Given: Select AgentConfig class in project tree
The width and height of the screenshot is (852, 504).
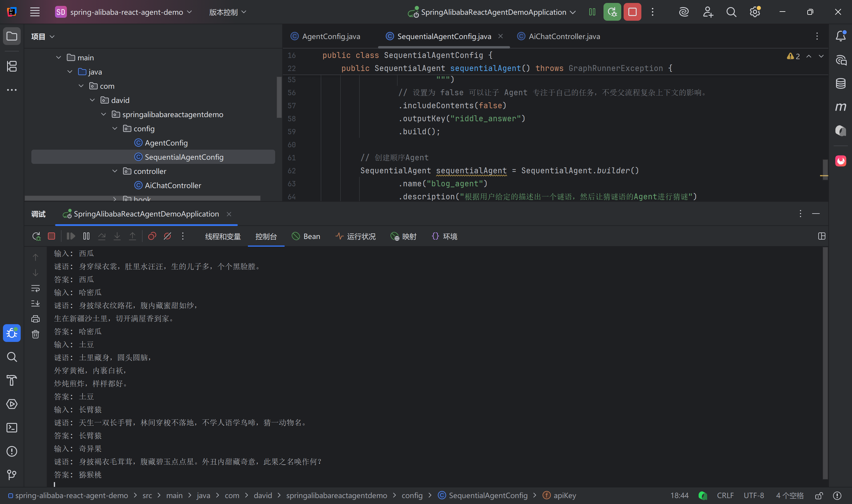Looking at the screenshot, I should [x=161, y=143].
